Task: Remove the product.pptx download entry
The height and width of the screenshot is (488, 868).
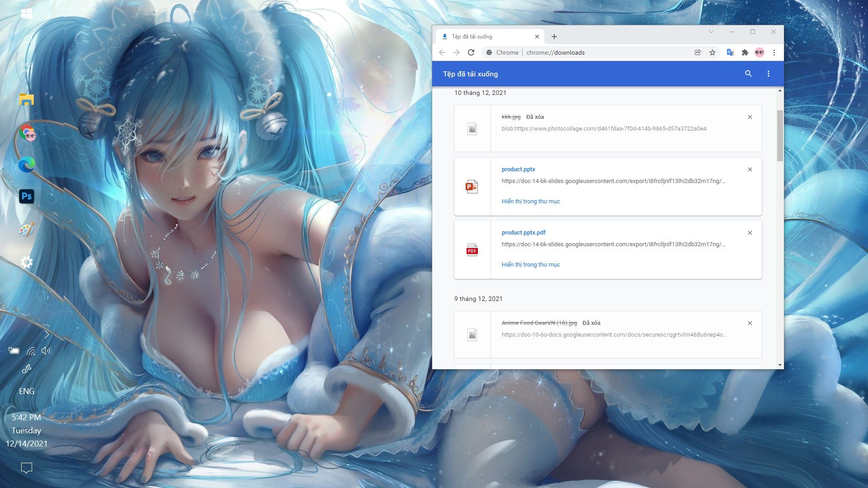Action: pyautogui.click(x=750, y=169)
